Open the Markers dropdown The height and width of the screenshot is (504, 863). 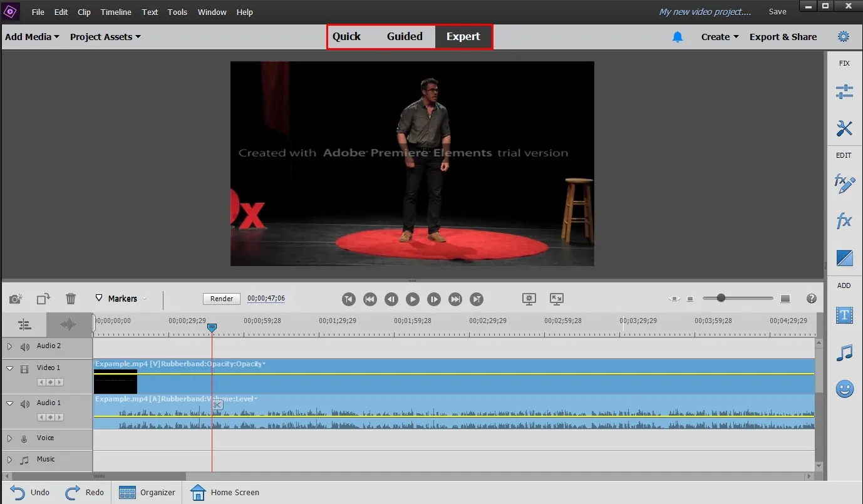[x=120, y=299]
